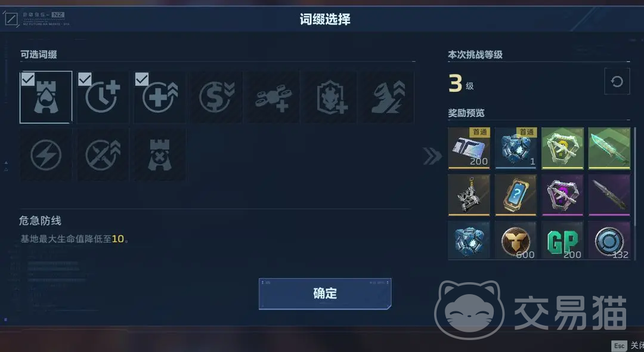Uncheck the health affix checkbox
This screenshot has height=352, width=644.
point(142,79)
